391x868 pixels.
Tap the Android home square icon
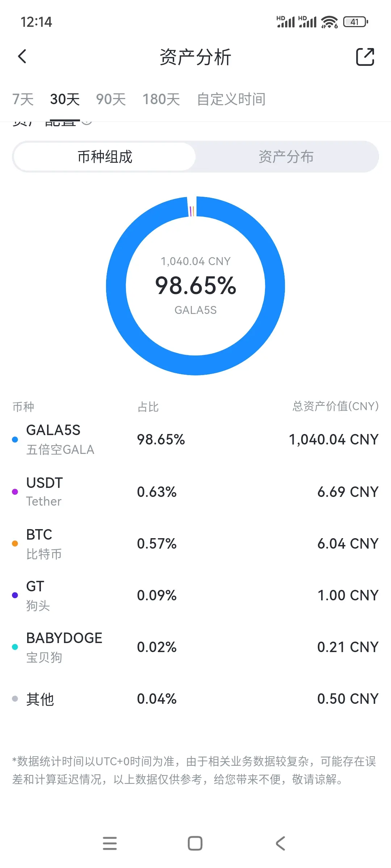[195, 843]
